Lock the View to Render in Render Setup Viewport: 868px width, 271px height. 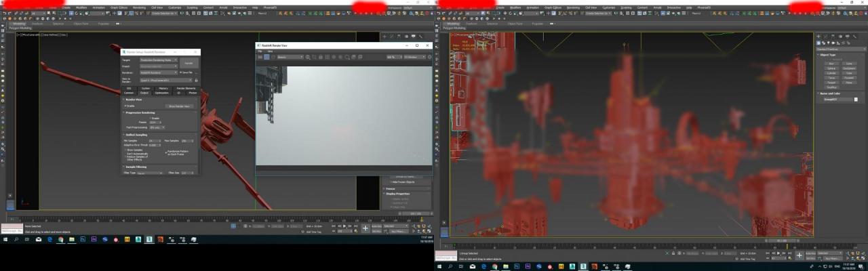pos(196,80)
